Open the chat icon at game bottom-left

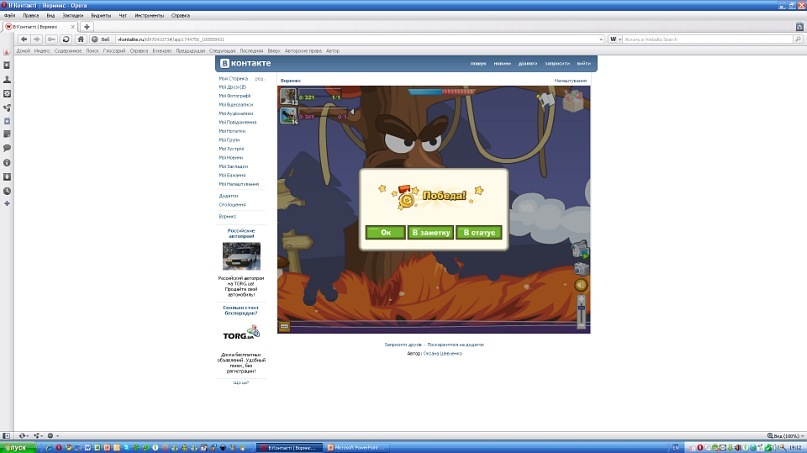click(284, 326)
